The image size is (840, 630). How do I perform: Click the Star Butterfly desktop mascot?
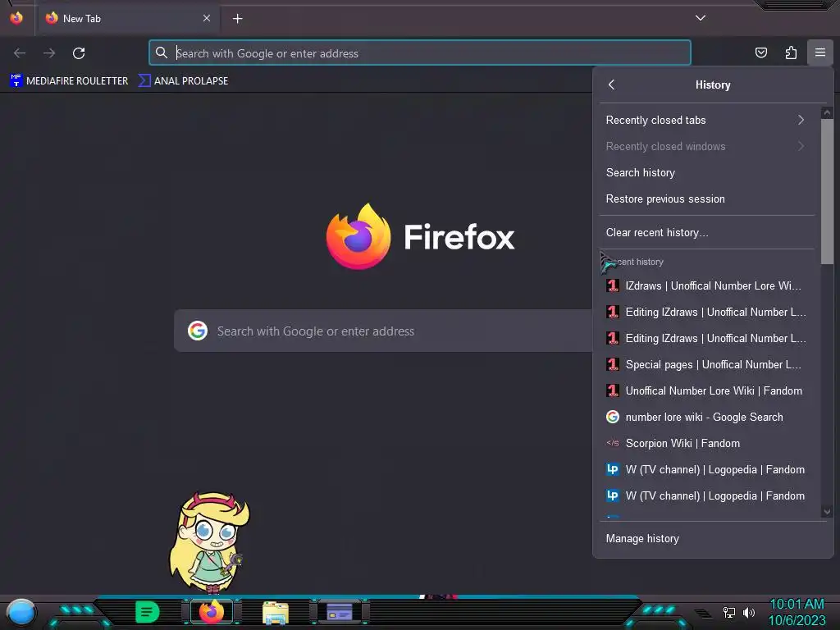[x=210, y=541]
